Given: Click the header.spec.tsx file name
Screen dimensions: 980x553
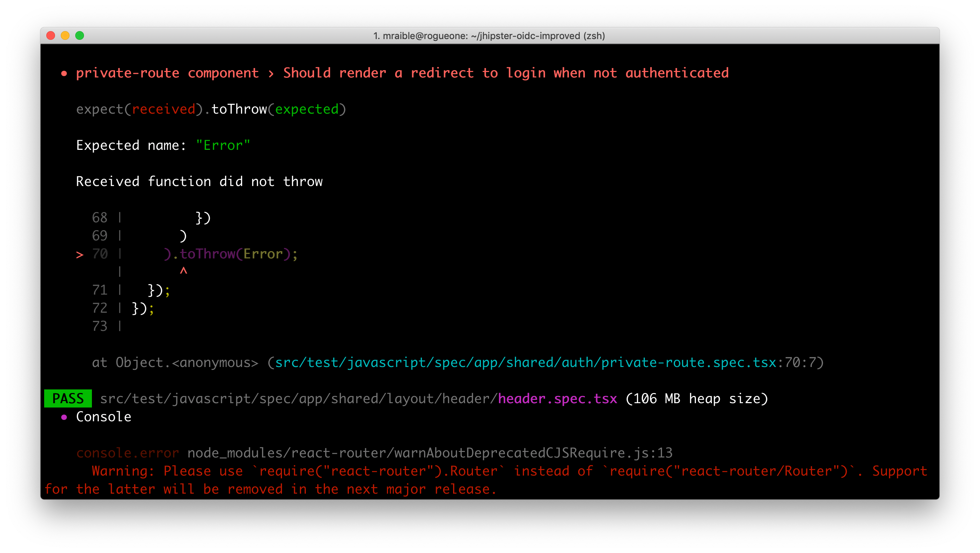Looking at the screenshot, I should [557, 398].
